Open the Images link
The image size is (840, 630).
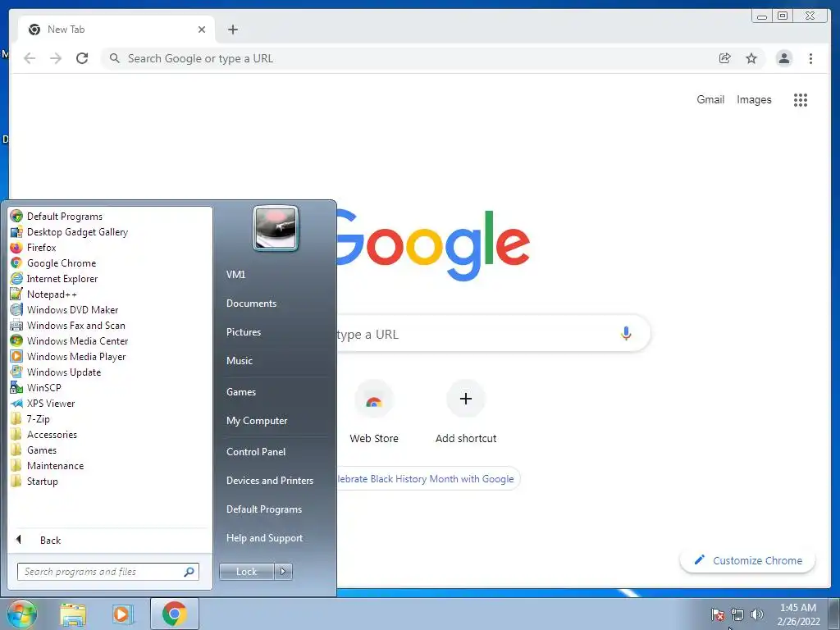tap(754, 99)
